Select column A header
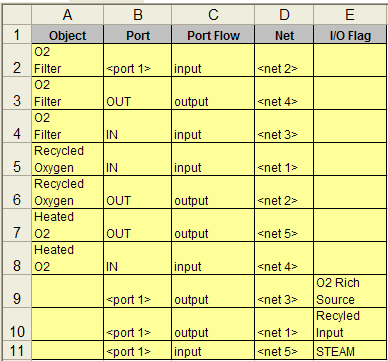The width and height of the screenshot is (388, 361). 67,15
